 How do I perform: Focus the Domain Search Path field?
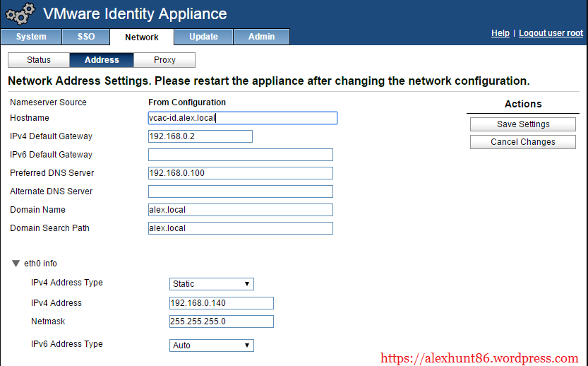240,228
